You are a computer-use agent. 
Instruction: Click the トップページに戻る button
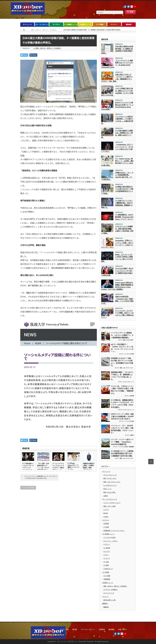point(28,487)
